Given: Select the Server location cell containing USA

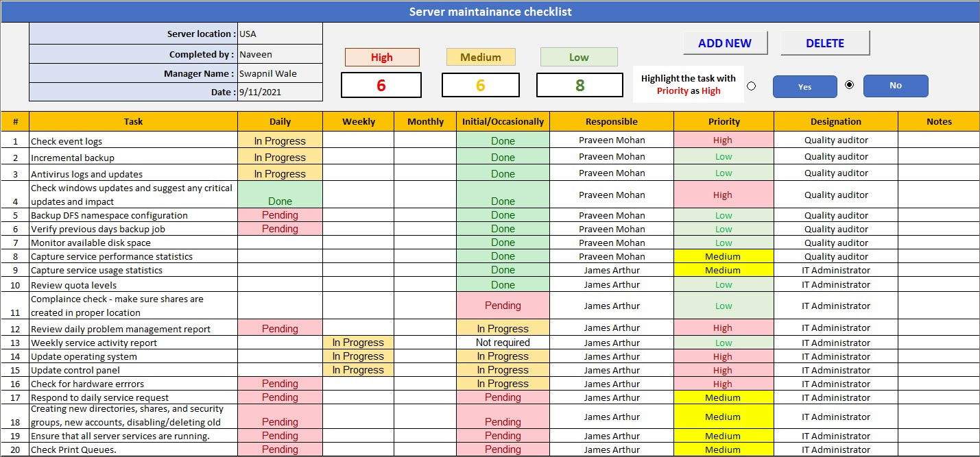Looking at the screenshot, I should tap(279, 35).
